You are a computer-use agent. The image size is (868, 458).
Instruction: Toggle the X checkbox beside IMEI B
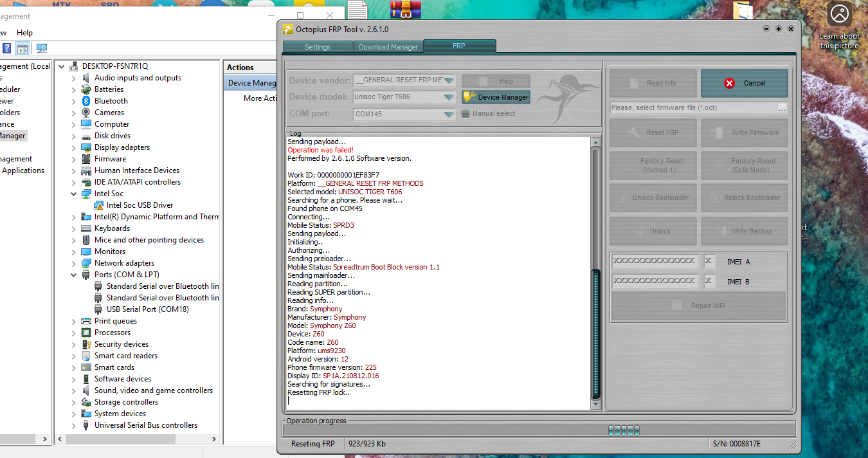(x=709, y=281)
